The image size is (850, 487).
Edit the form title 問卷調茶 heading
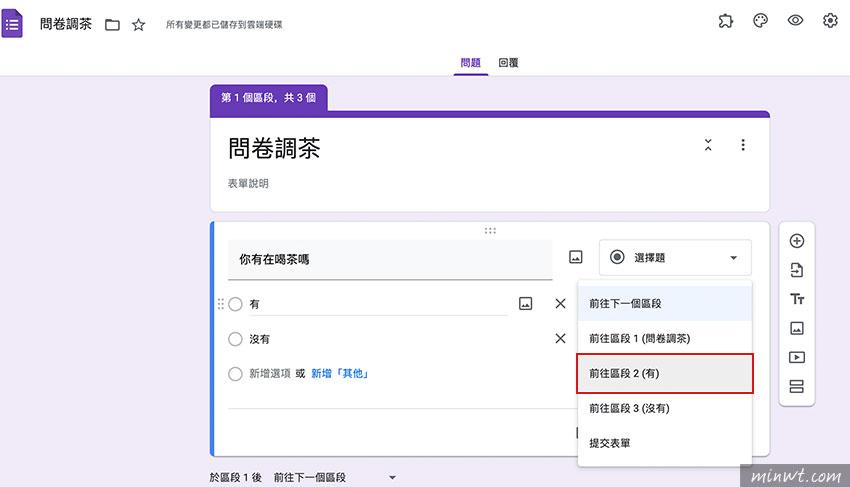(x=274, y=148)
